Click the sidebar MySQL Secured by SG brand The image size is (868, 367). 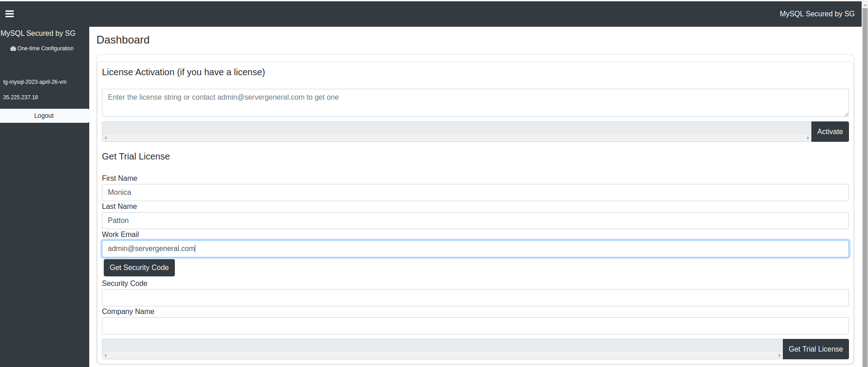[38, 34]
